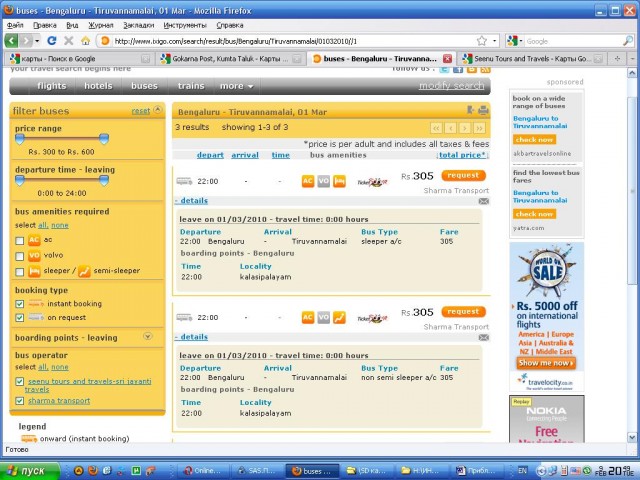Click the Firefox home button icon
640x480 pixels.
coord(85,41)
